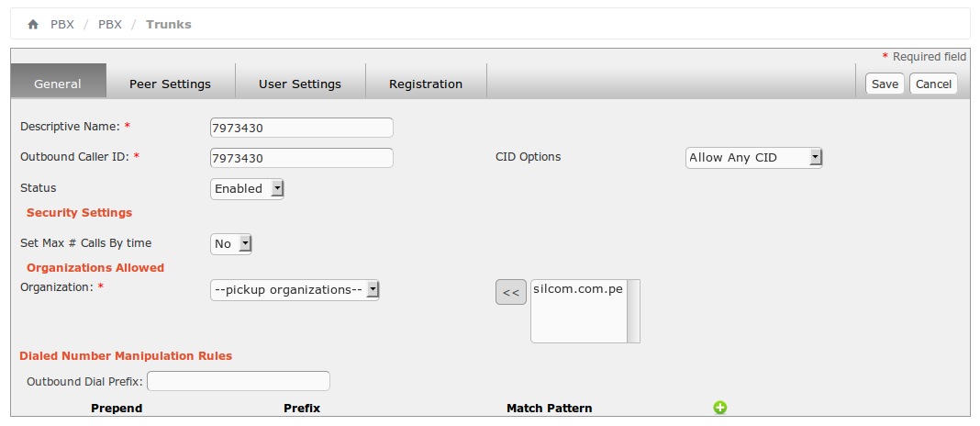Focus the Outbound Caller ID field
This screenshot has height=426, width=980.
pos(301,158)
